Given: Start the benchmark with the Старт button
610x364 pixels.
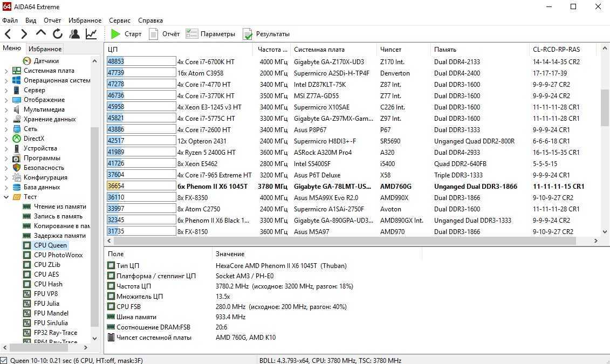Looking at the screenshot, I should pos(126,34).
